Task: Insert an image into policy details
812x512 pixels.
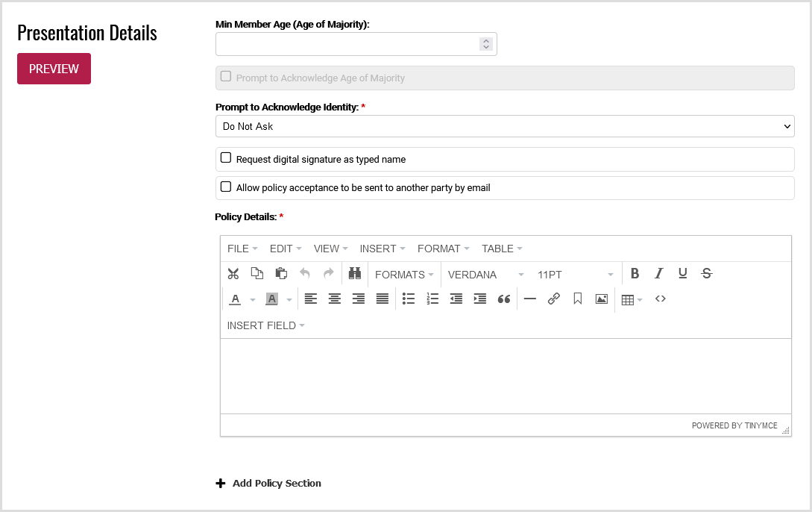Action: [x=601, y=299]
